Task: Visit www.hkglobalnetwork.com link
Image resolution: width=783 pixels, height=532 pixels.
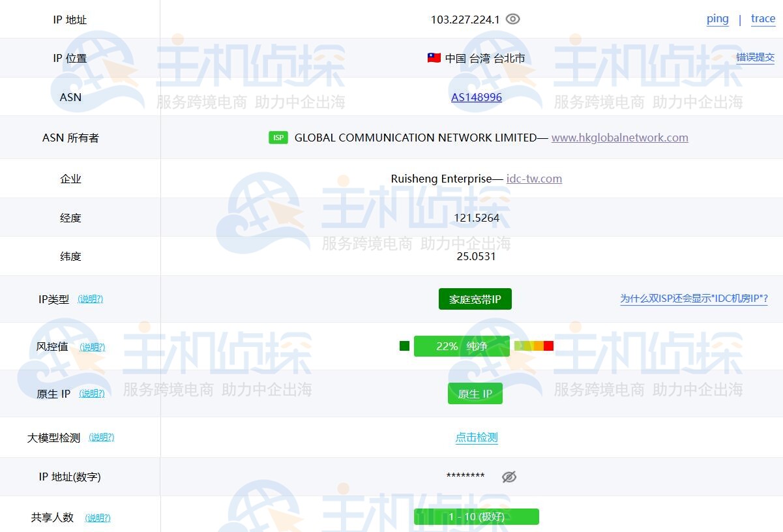Action: [x=619, y=138]
